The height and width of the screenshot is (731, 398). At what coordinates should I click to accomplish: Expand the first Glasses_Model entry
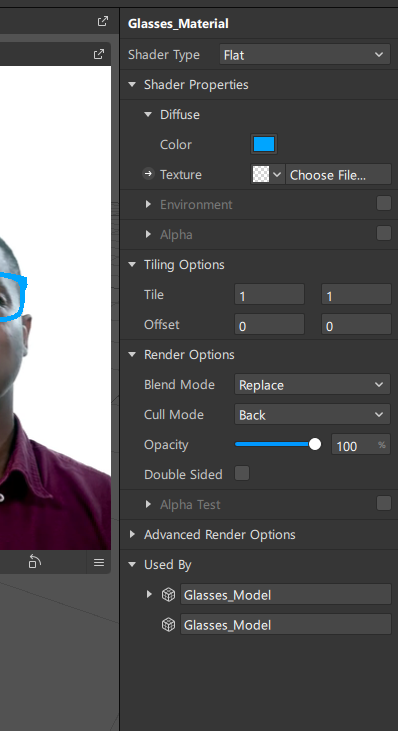coord(149,594)
